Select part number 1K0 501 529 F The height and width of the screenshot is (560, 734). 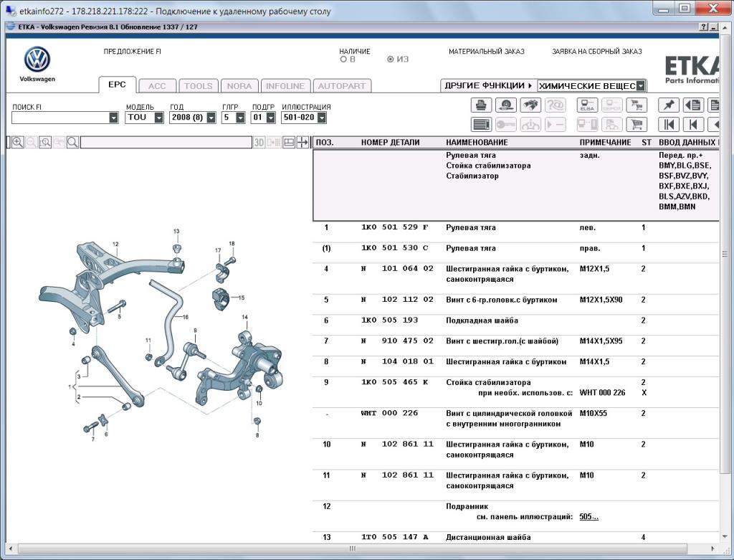tap(395, 227)
